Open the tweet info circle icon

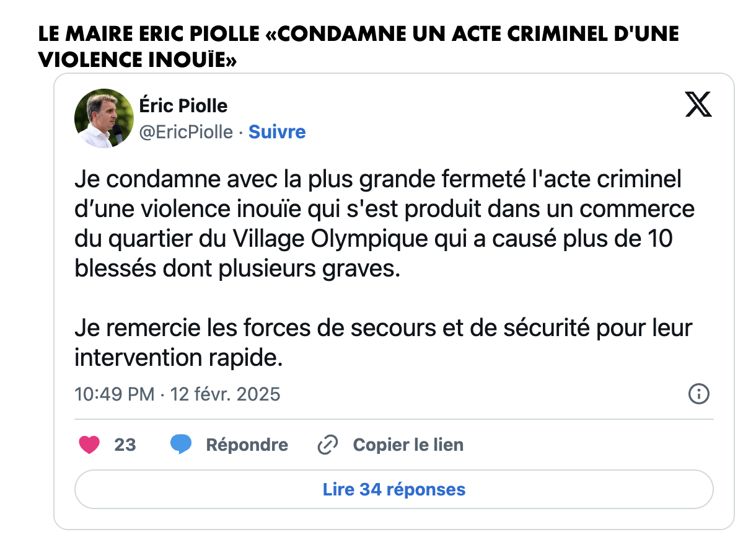[699, 394]
